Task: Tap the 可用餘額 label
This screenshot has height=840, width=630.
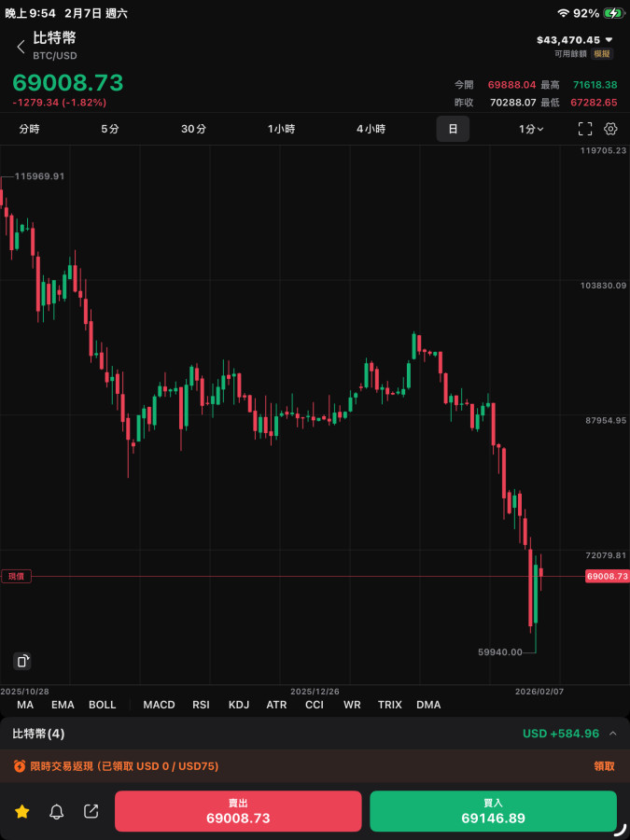Action: [x=571, y=53]
